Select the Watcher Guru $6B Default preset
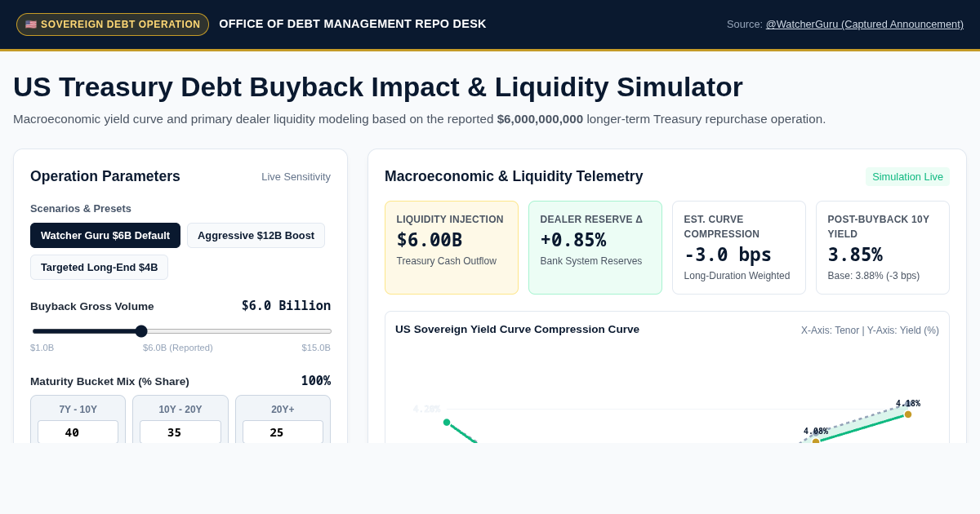The height and width of the screenshot is (514, 980). (x=105, y=236)
